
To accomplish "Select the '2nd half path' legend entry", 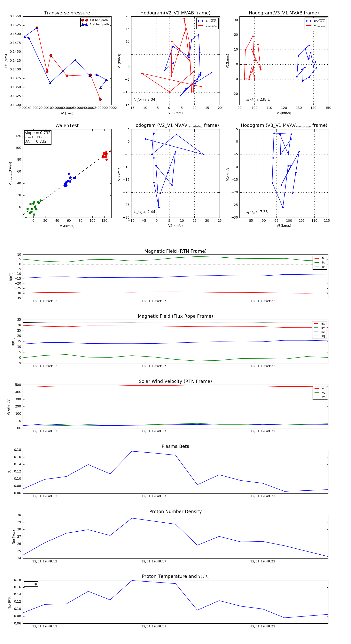I will [95, 25].
